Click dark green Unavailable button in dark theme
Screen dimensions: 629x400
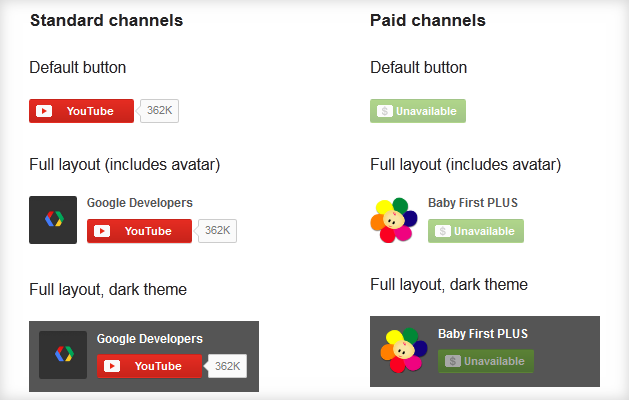pos(486,361)
